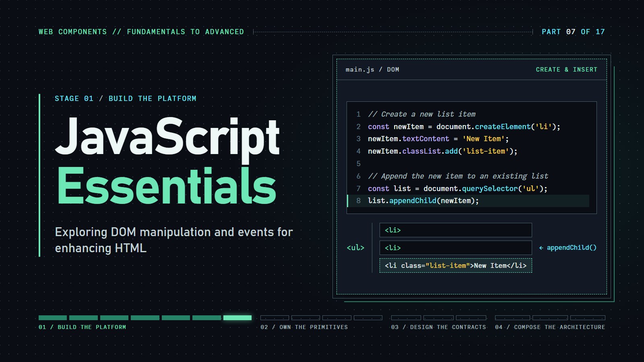Click the querySelector('ul') code line
644x362 pixels.
coord(458,189)
